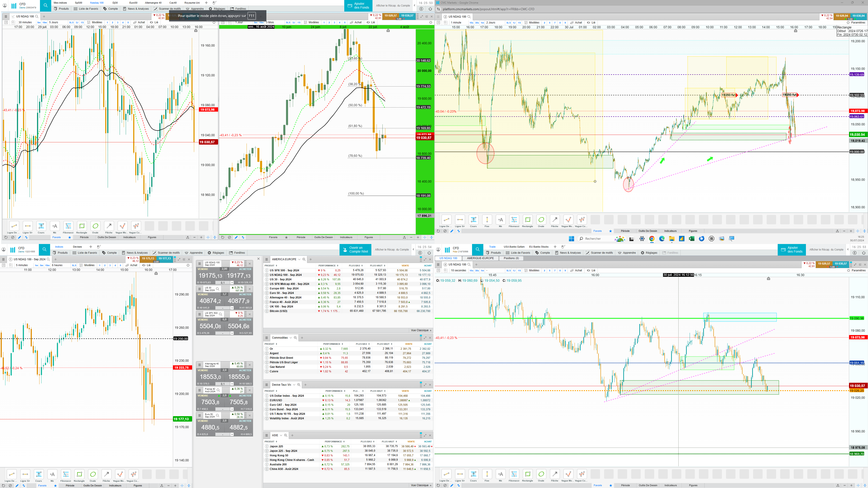Toggle Lié link in the 10 secondes chart
This screenshot has height=488, width=868.
591,270
